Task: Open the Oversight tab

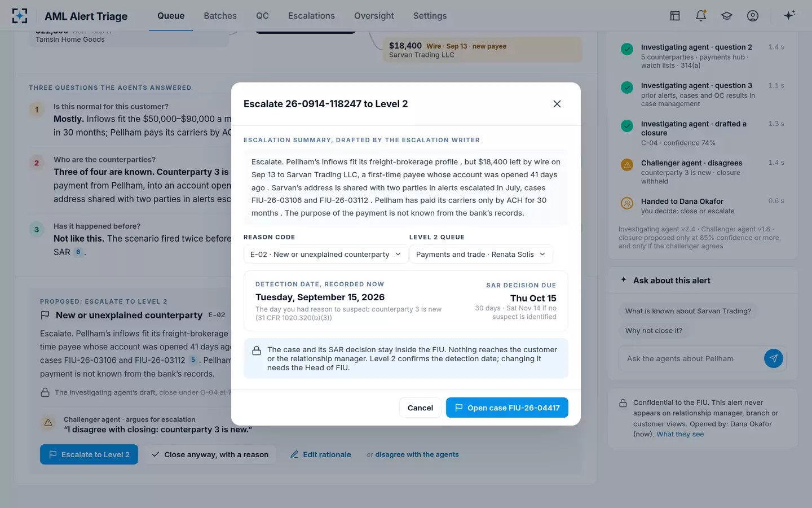Action: [374, 16]
